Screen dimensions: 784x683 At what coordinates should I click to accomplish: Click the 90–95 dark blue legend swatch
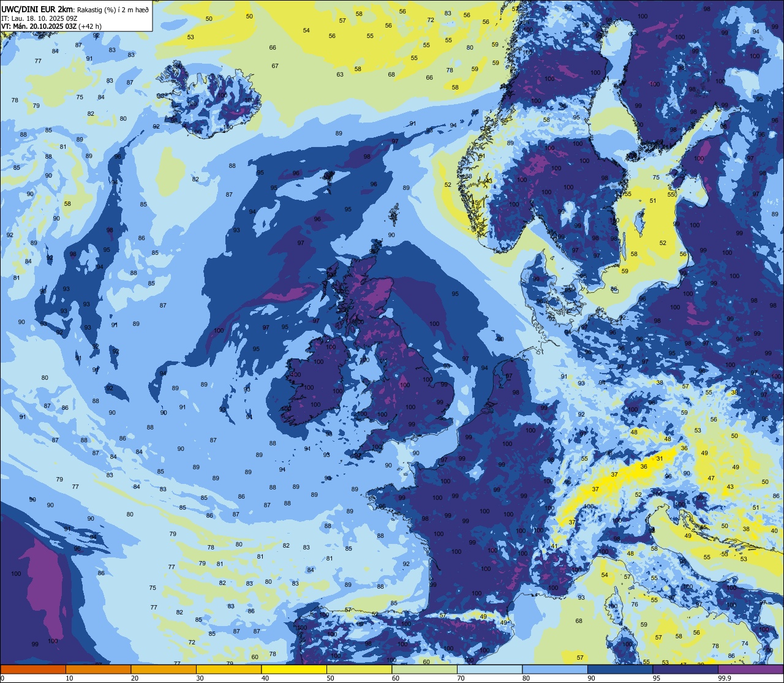click(x=620, y=669)
